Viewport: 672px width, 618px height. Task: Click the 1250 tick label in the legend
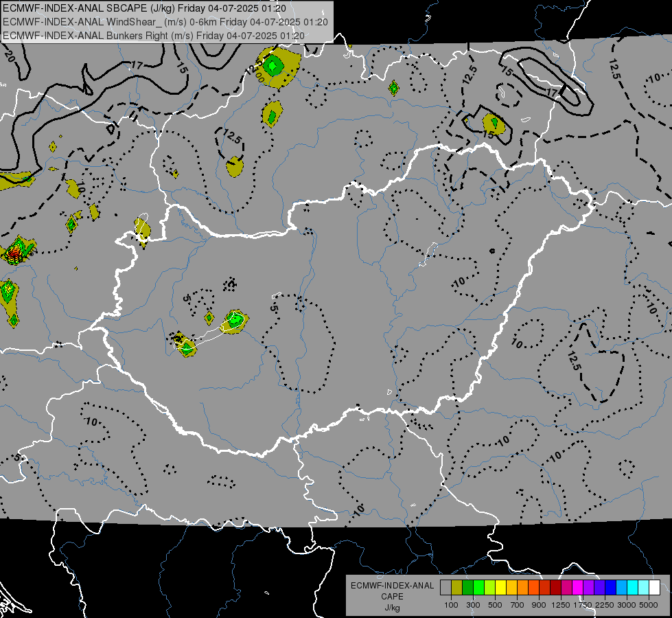coord(561,605)
